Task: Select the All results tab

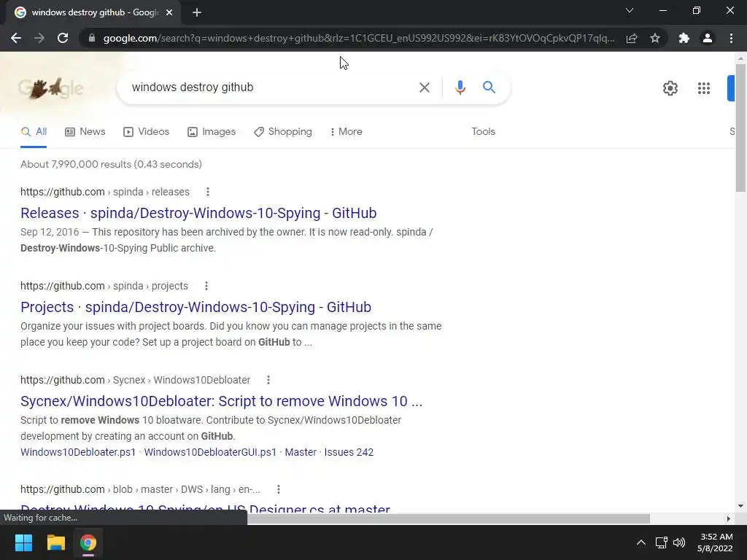Action: [34, 132]
